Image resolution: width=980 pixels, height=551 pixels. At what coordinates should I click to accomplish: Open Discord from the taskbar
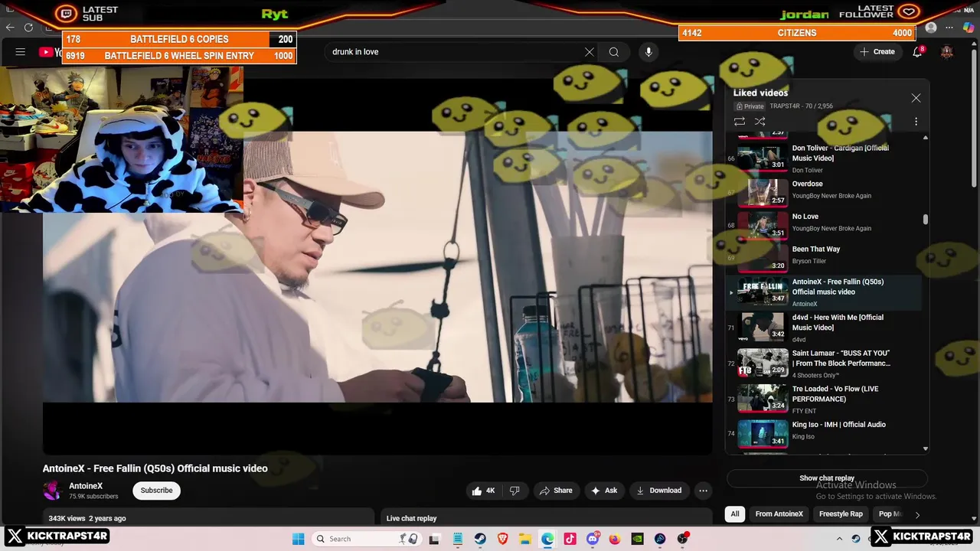593,539
